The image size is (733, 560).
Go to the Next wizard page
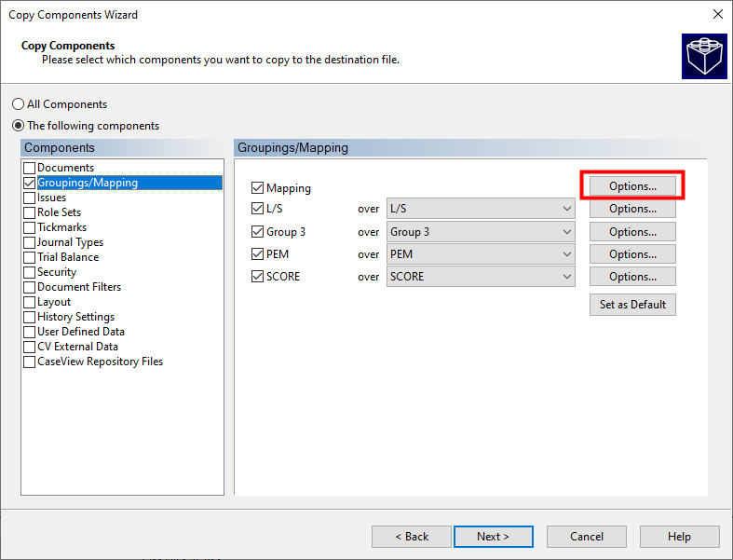493,537
